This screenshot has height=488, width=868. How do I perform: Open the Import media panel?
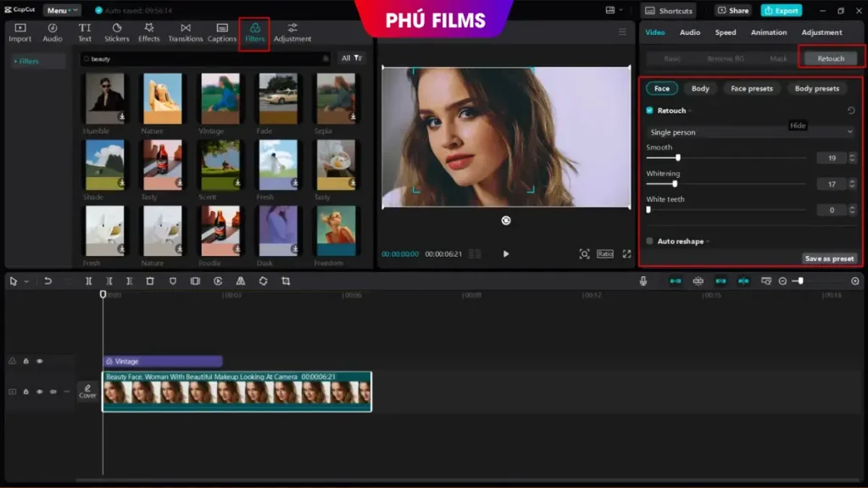[20, 33]
